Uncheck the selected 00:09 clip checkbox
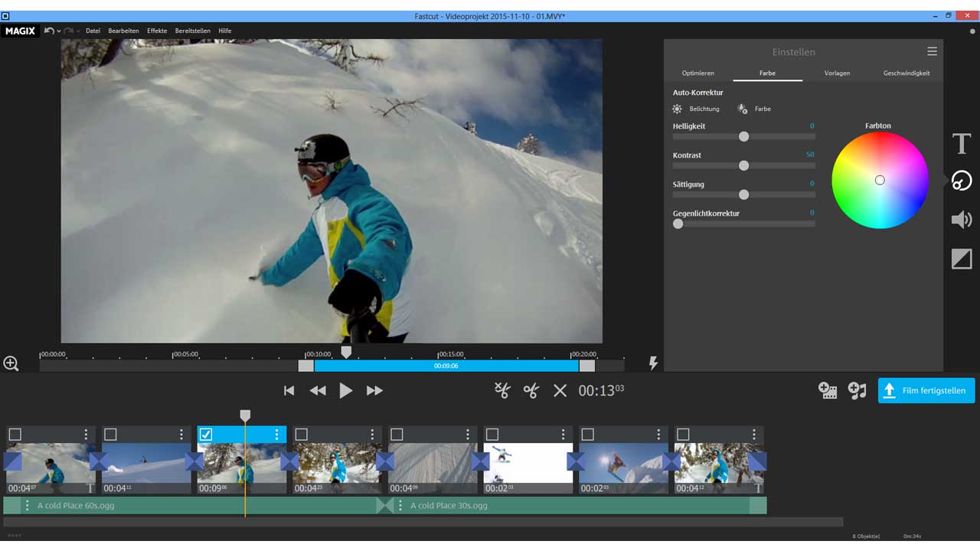This screenshot has width=980, height=551. click(206, 435)
